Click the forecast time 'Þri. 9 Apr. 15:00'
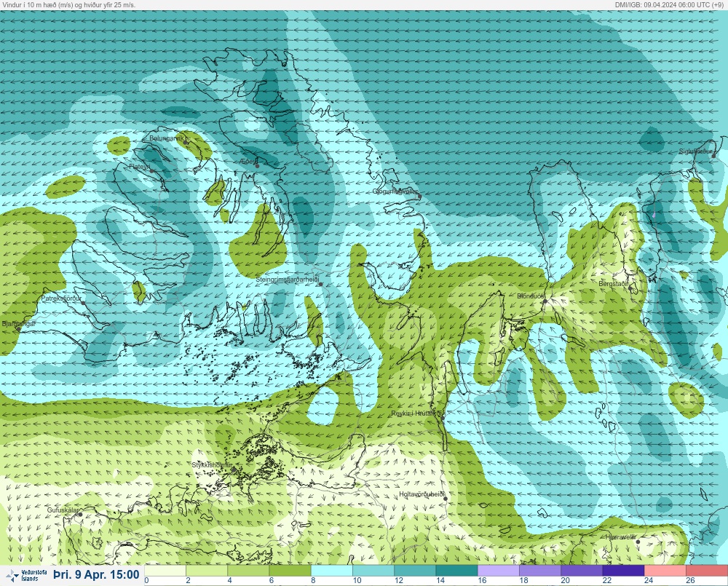Image resolution: width=728 pixels, height=586 pixels. click(96, 574)
